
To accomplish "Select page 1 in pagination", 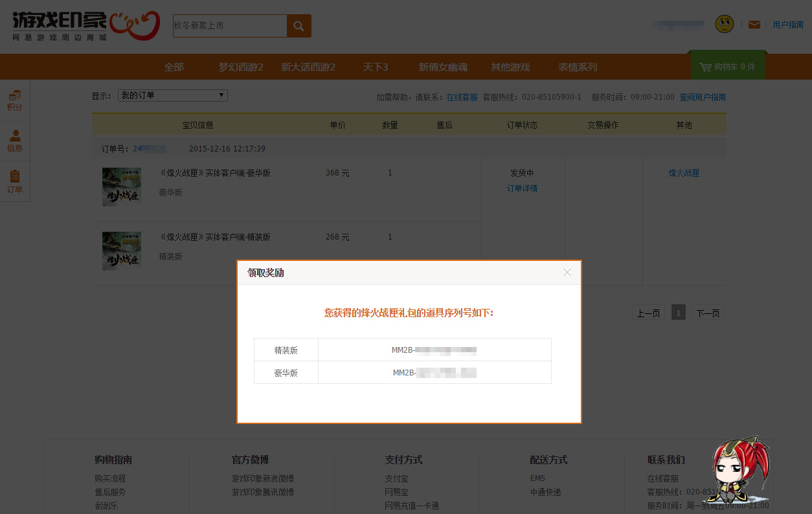I will point(679,313).
